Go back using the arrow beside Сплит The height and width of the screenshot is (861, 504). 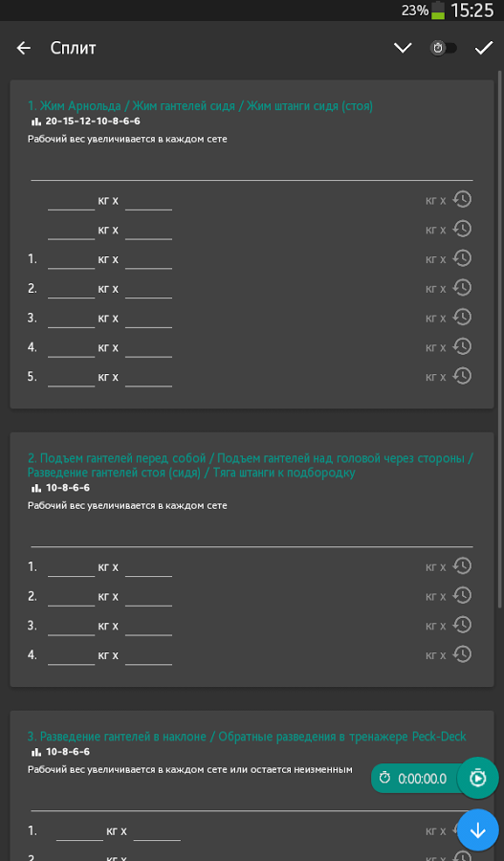pos(24,49)
